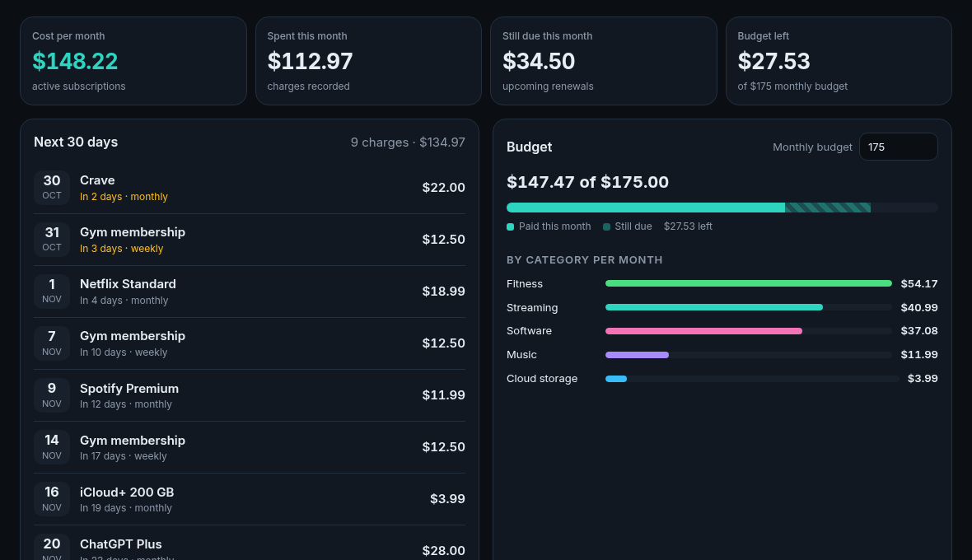Click the Streaming category bar
The image size is (972, 560).
714,307
